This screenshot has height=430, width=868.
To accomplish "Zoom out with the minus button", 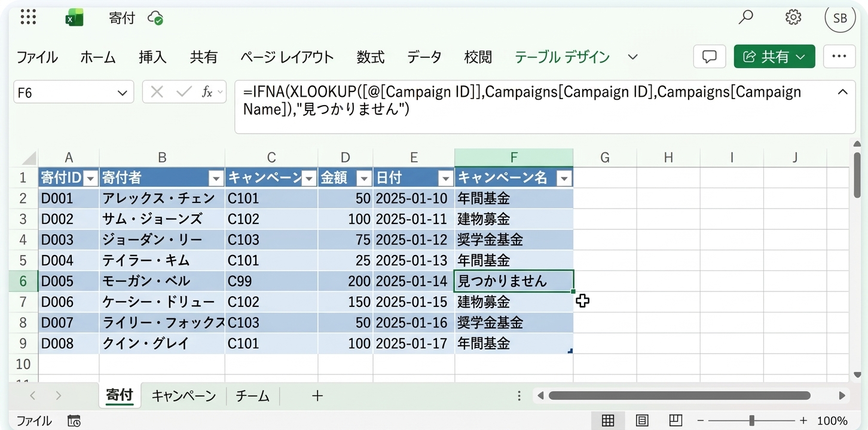I will pyautogui.click(x=701, y=420).
